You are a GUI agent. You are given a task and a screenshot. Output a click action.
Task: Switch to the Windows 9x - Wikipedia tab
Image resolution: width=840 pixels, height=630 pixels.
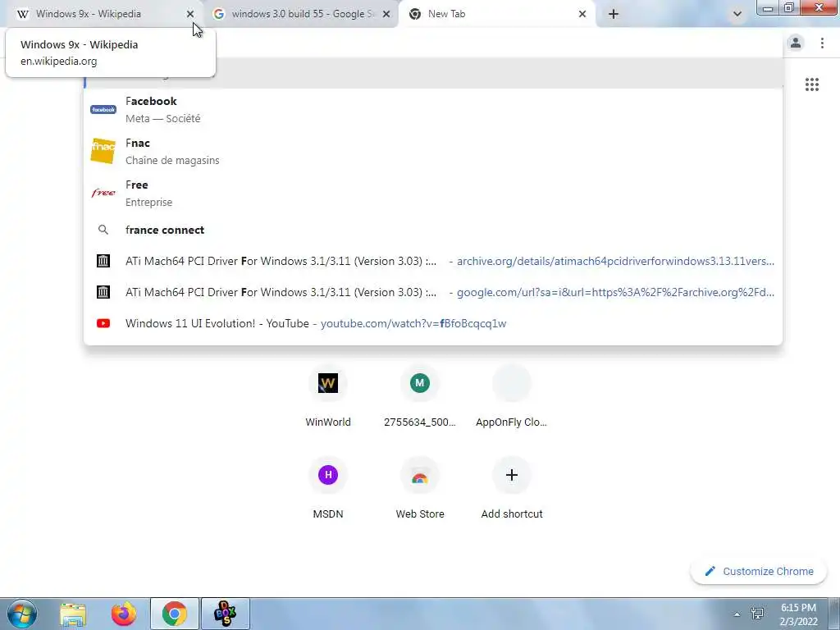coord(102,14)
